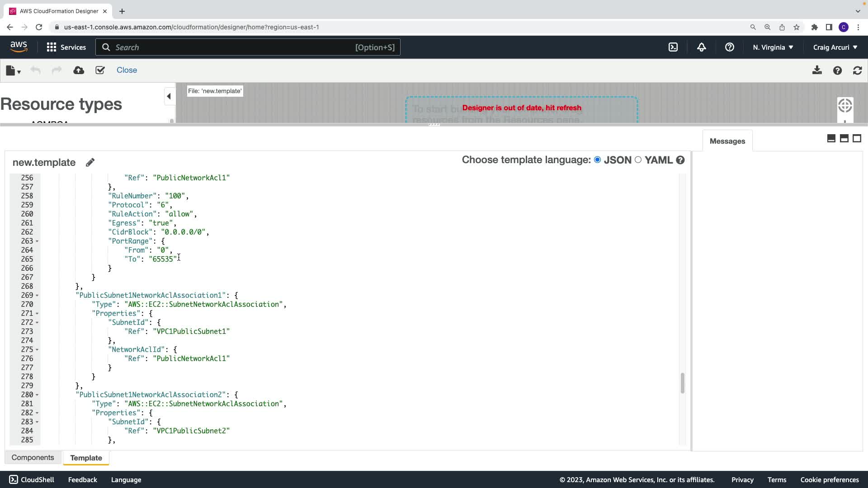Click the validate template checkmark icon
This screenshot has width=868, height=488.
100,70
